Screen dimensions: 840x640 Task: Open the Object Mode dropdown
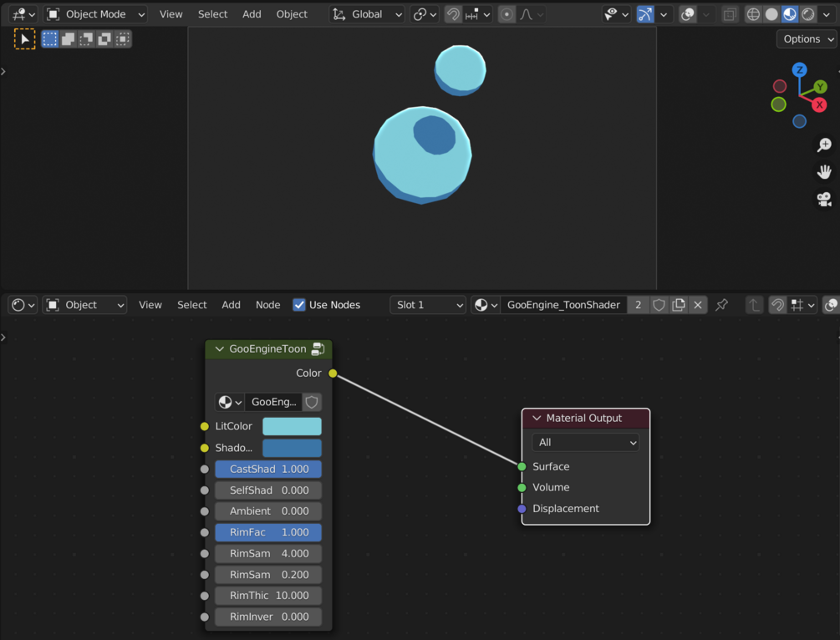point(94,14)
